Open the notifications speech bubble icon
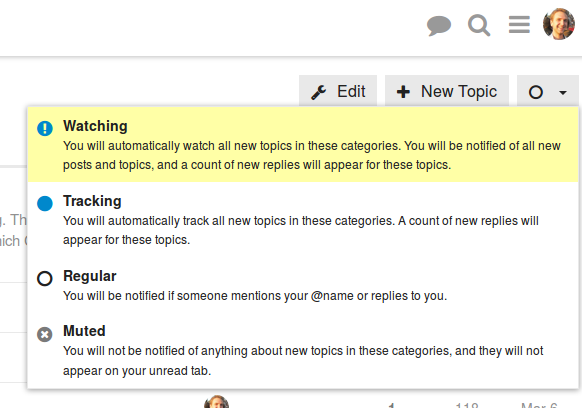Image resolution: width=582 pixels, height=408 pixels. (x=439, y=26)
